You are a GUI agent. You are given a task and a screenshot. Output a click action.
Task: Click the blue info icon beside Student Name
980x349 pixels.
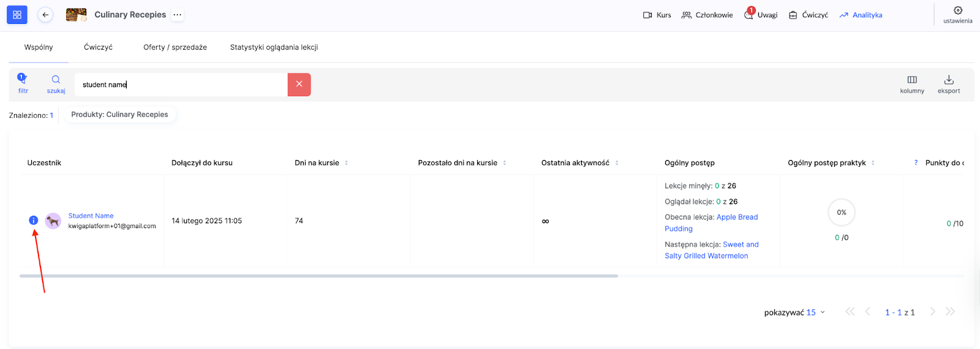(34, 220)
